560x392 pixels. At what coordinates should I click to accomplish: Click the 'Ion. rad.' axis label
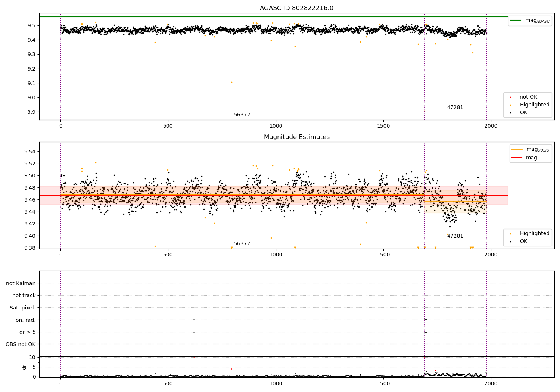coord(25,320)
